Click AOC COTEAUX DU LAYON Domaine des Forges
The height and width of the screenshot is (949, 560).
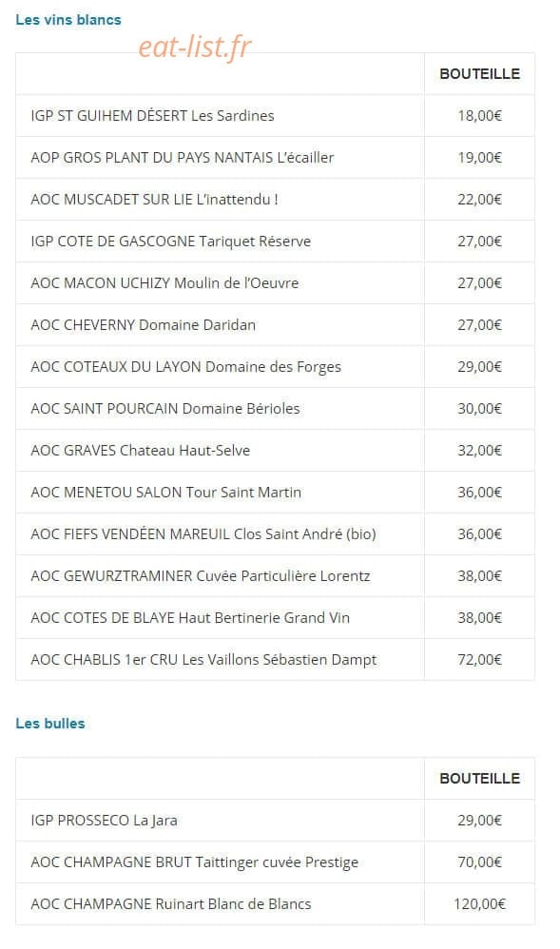pyautogui.click(x=185, y=367)
